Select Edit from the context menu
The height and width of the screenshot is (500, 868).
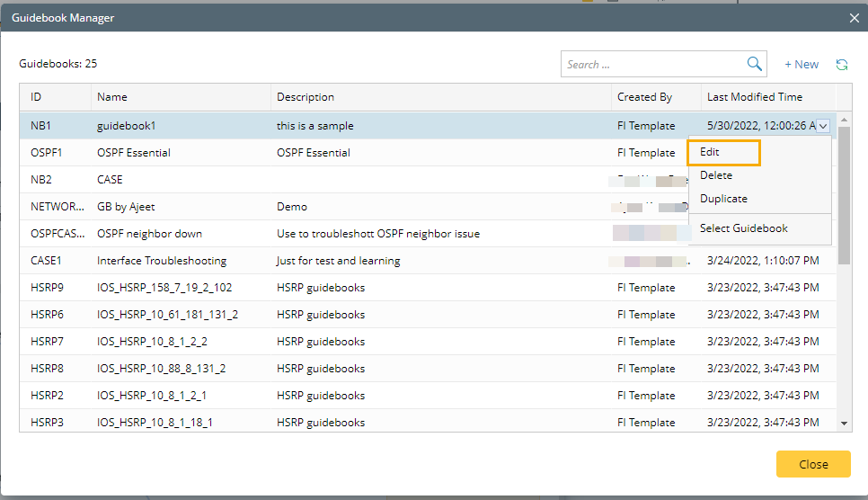coord(710,152)
